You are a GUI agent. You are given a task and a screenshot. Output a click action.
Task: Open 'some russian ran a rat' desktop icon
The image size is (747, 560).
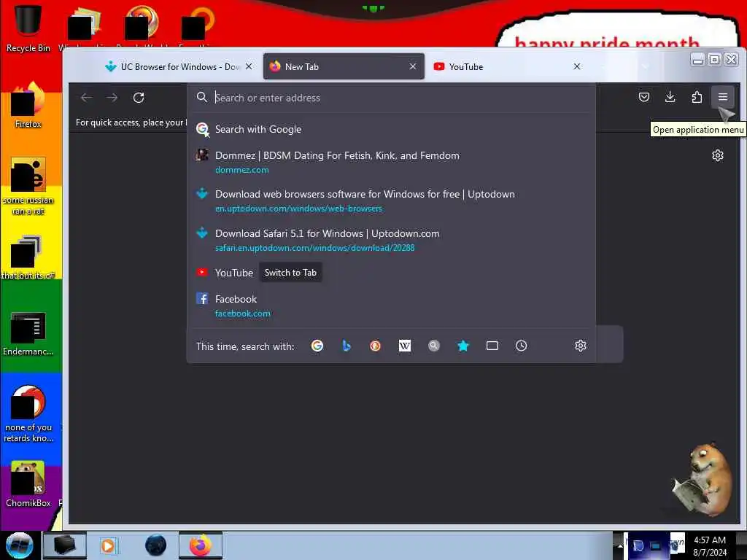(28, 186)
